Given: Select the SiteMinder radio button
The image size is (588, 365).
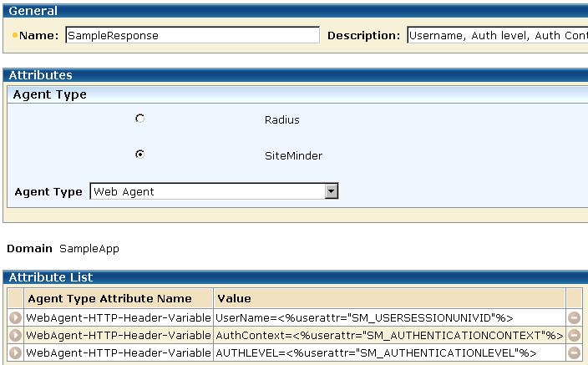Looking at the screenshot, I should [139, 155].
